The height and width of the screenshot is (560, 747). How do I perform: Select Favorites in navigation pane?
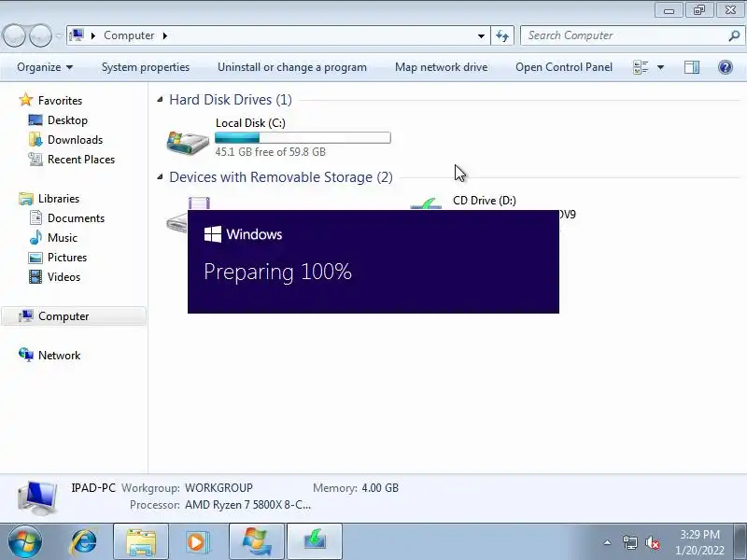pos(60,101)
